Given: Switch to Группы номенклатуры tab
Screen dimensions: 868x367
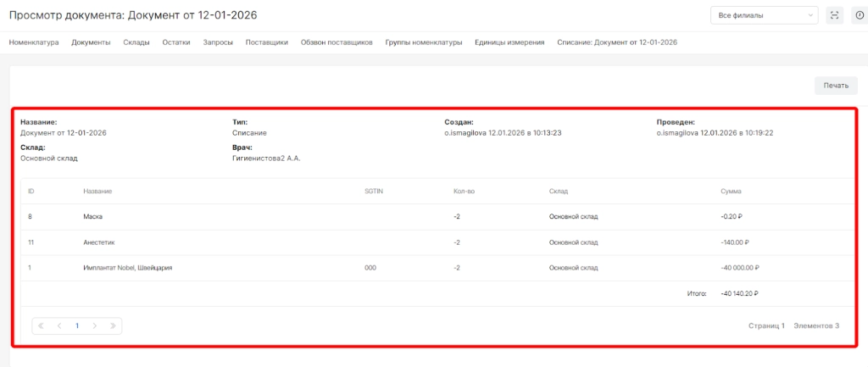Looking at the screenshot, I should (423, 42).
